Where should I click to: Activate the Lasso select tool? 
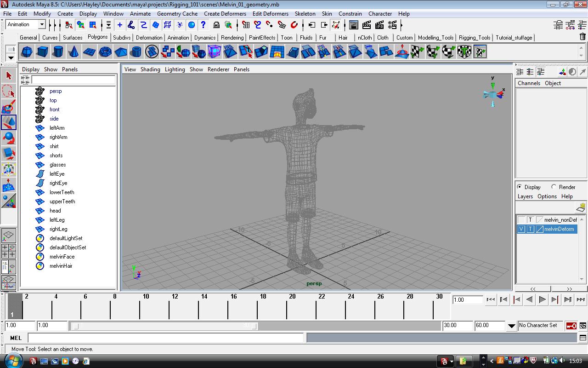(x=9, y=91)
